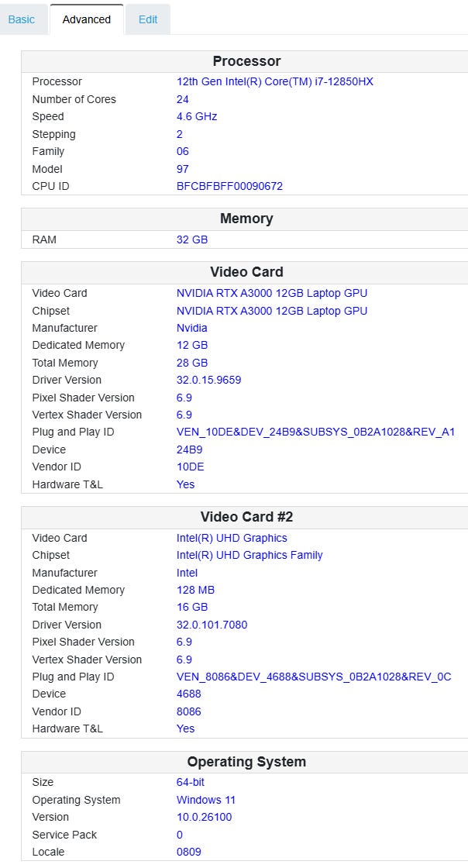Click the Stepping value 2
468x868 pixels.
tap(179, 134)
